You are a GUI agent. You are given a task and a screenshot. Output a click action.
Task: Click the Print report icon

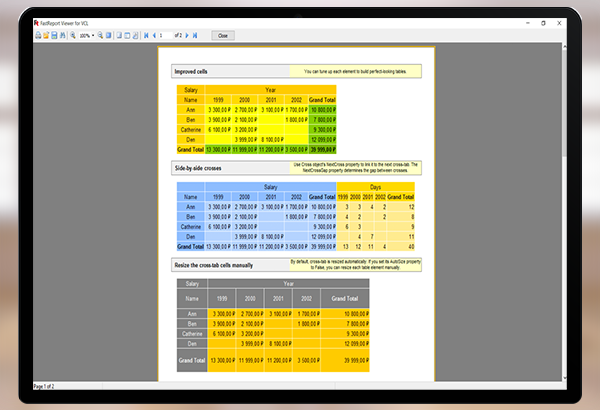[38, 35]
